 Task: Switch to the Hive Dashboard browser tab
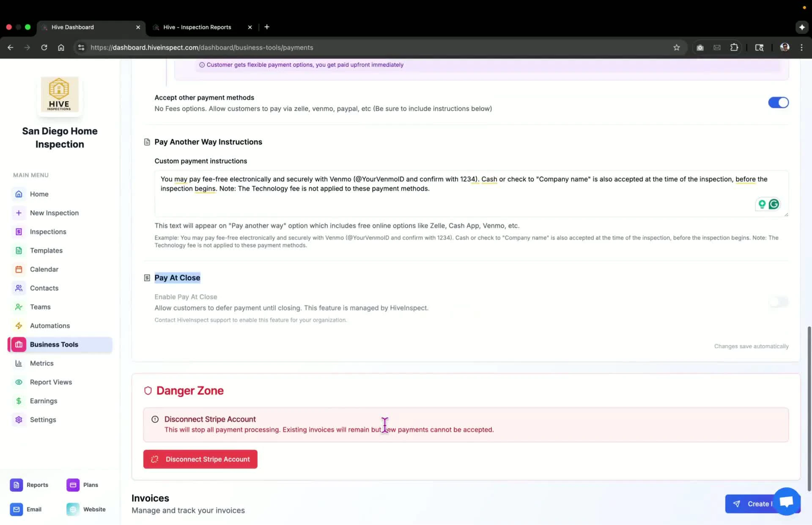pos(91,27)
